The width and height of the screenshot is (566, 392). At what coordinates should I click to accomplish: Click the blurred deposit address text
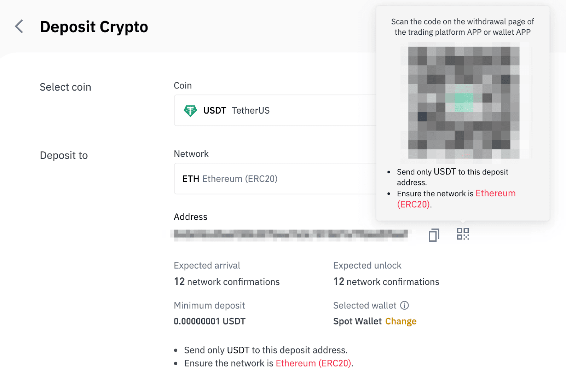291,234
